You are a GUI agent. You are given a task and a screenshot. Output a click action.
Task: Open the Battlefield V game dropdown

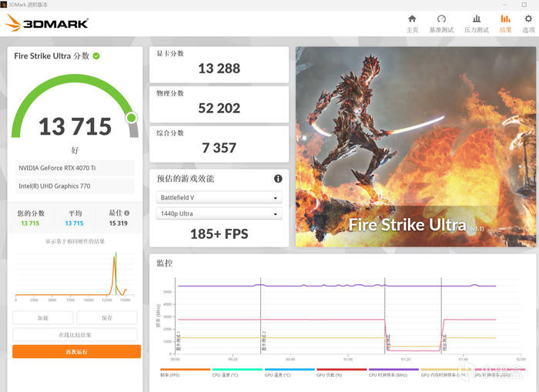coord(219,198)
